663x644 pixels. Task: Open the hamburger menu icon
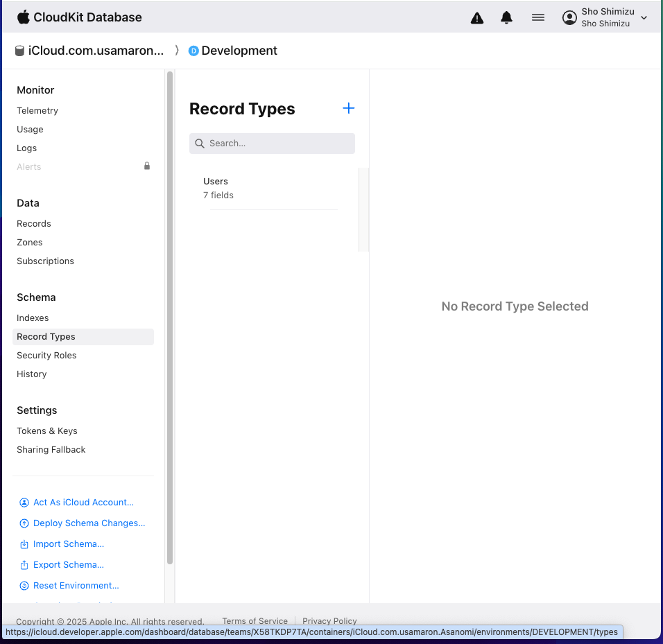coord(538,18)
